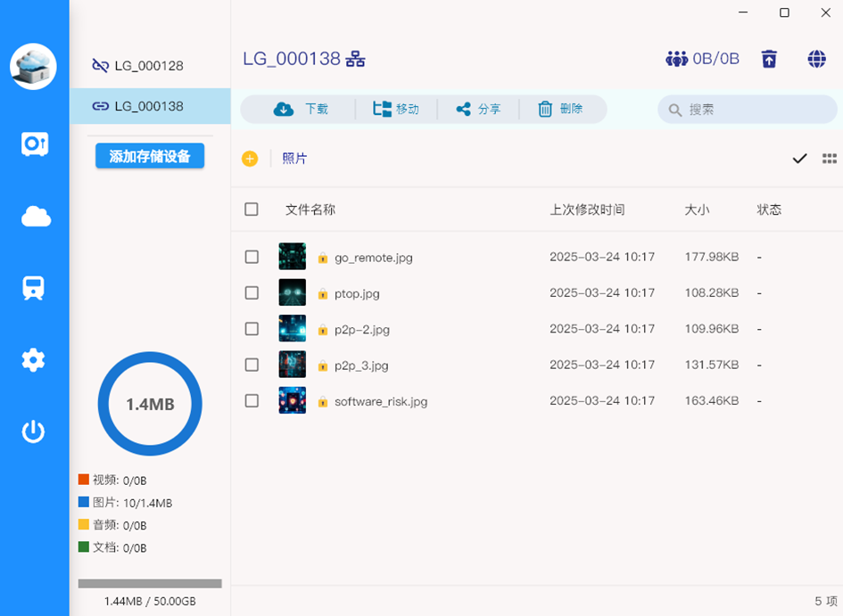The image size is (843, 616).
Task: Click the 163.46KB size value
Action: click(711, 401)
